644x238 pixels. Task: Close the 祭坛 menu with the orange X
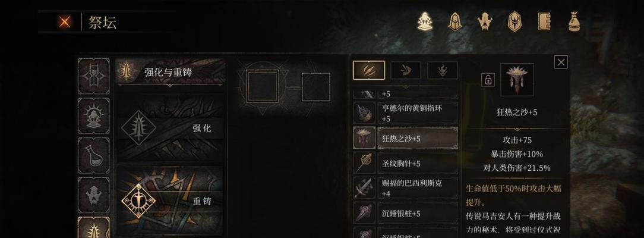point(64,22)
